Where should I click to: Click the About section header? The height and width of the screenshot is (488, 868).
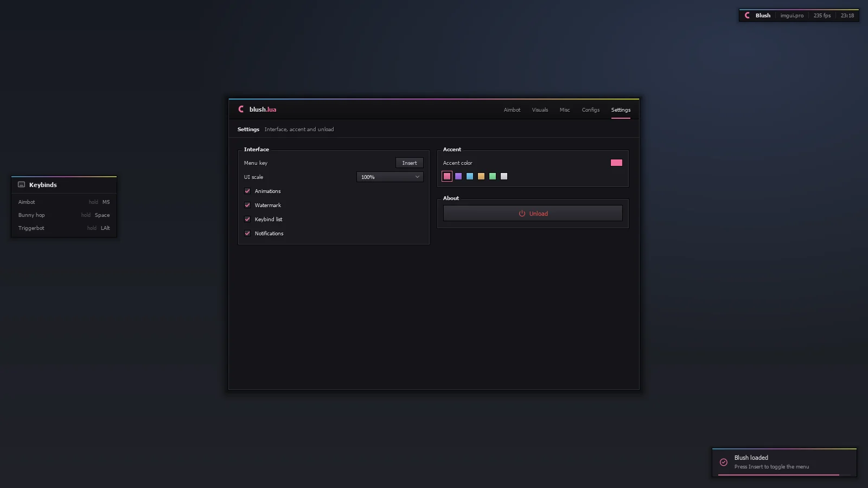tap(451, 198)
